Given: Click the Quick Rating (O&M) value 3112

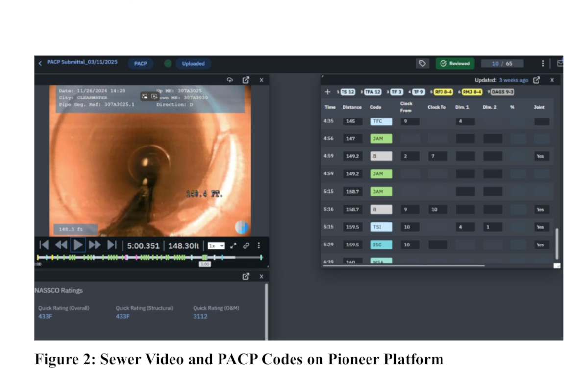Looking at the screenshot, I should tap(200, 316).
